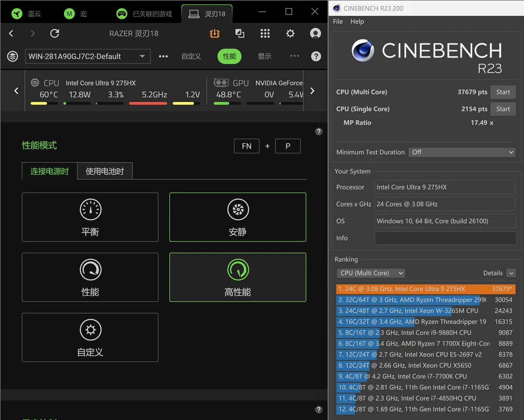Select the 性能 green sub-tab
Image resolution: width=524 pixels, height=420 pixels.
(229, 56)
